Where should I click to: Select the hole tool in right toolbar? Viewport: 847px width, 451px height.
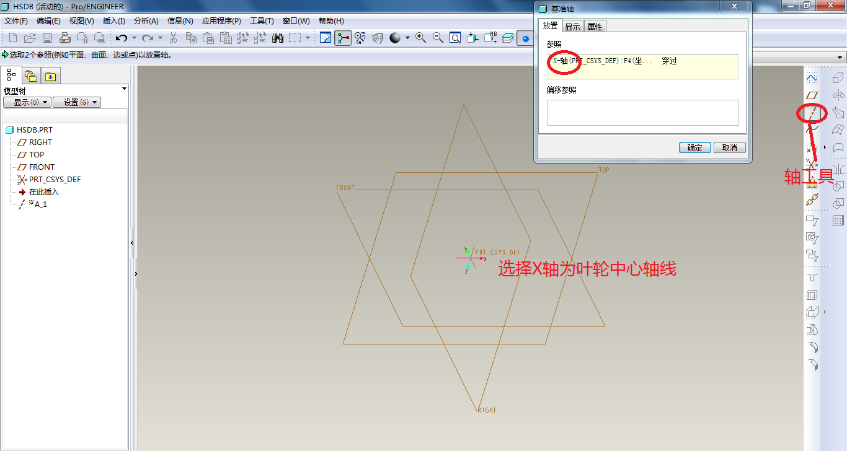click(812, 278)
